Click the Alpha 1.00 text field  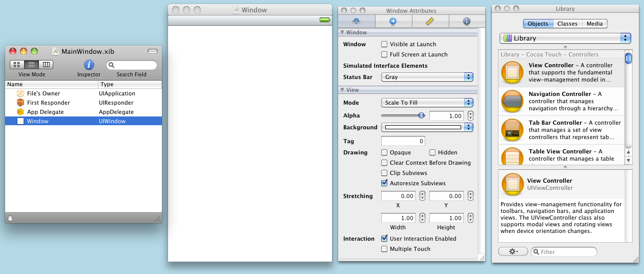(x=447, y=116)
